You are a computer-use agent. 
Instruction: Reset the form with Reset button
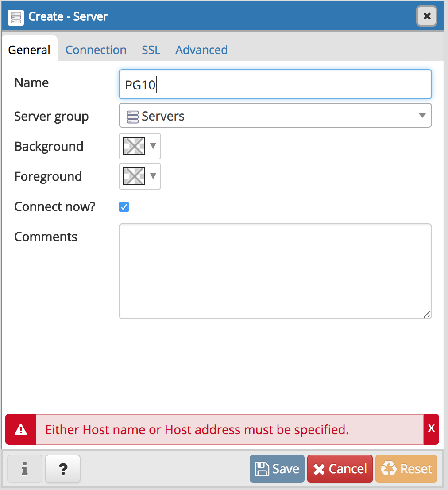pos(406,469)
